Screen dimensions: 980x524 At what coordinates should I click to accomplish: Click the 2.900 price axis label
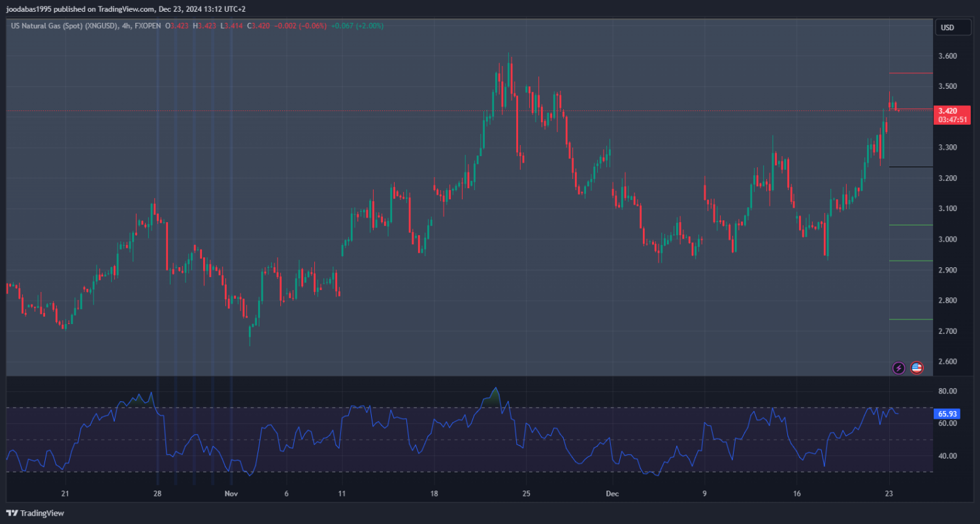(x=947, y=270)
